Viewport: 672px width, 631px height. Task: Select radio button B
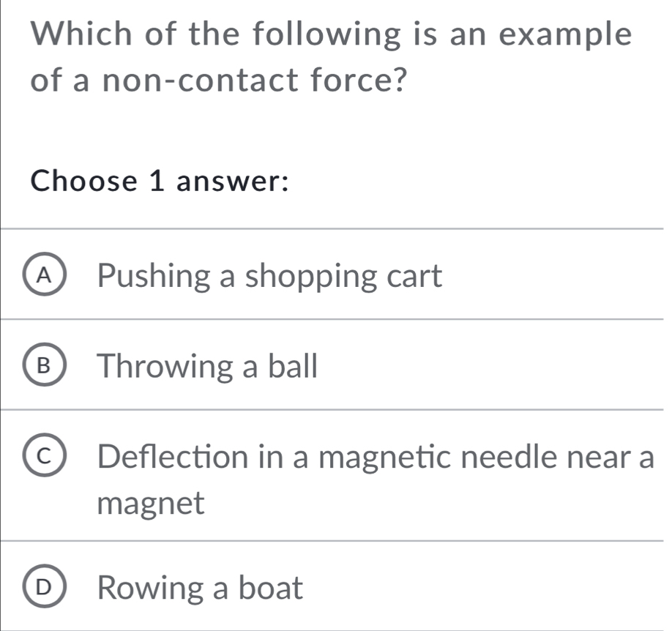pyautogui.click(x=46, y=366)
